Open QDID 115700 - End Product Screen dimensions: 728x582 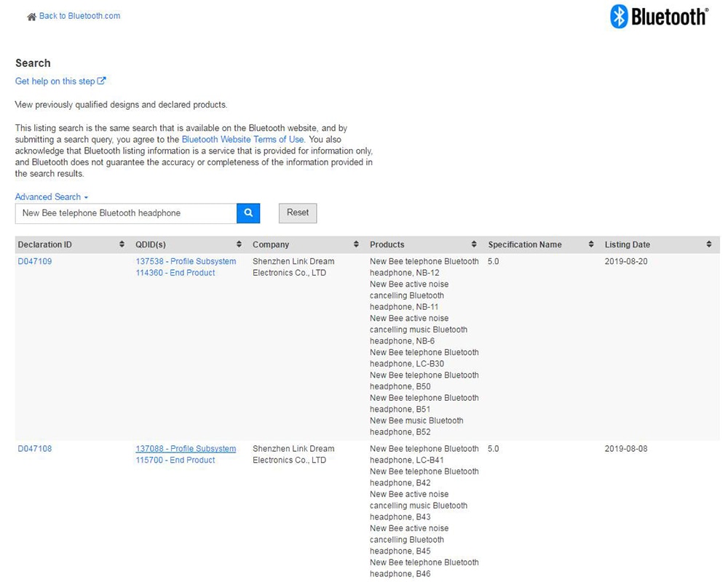tap(175, 461)
